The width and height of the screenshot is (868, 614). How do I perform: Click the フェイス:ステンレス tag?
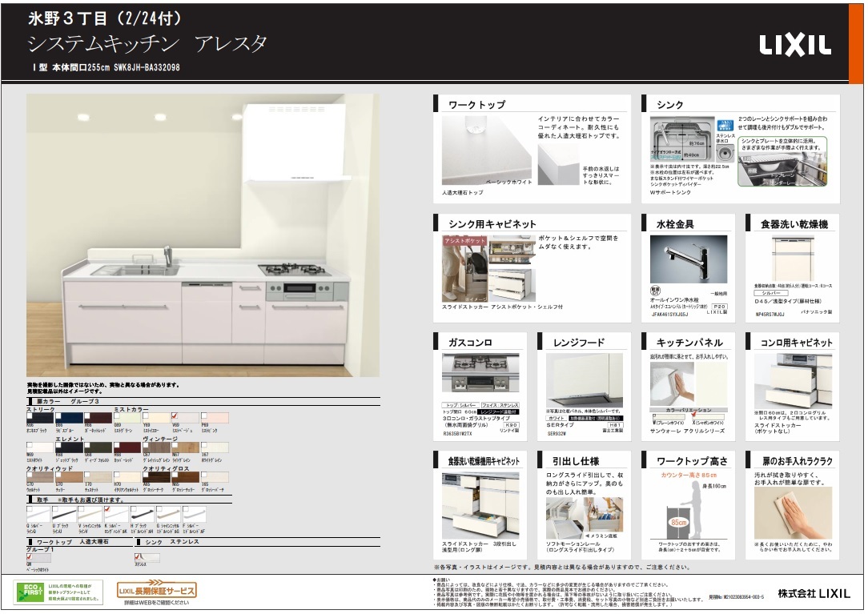coord(500,405)
